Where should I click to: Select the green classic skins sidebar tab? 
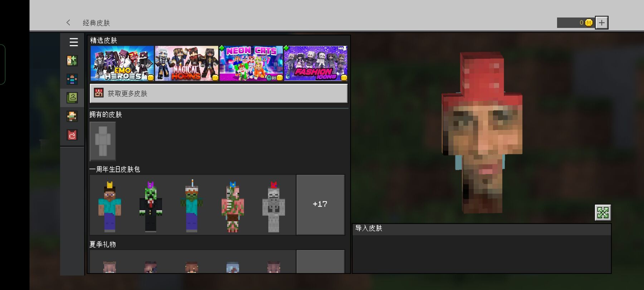coord(72,97)
